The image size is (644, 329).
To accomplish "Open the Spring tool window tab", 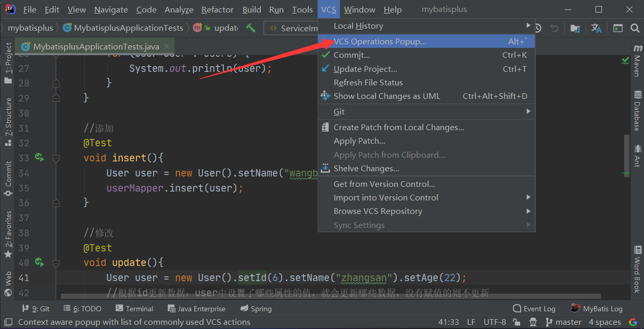I will (256, 309).
